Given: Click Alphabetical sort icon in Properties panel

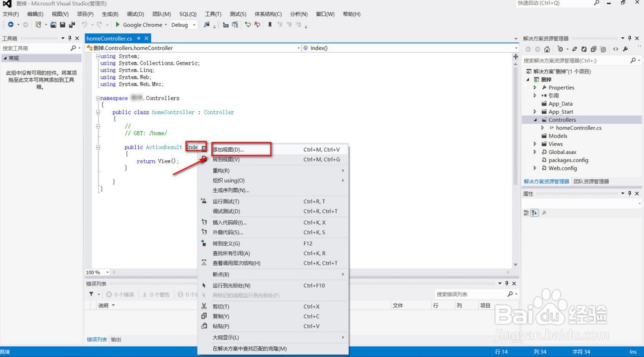Looking at the screenshot, I should coord(535,212).
